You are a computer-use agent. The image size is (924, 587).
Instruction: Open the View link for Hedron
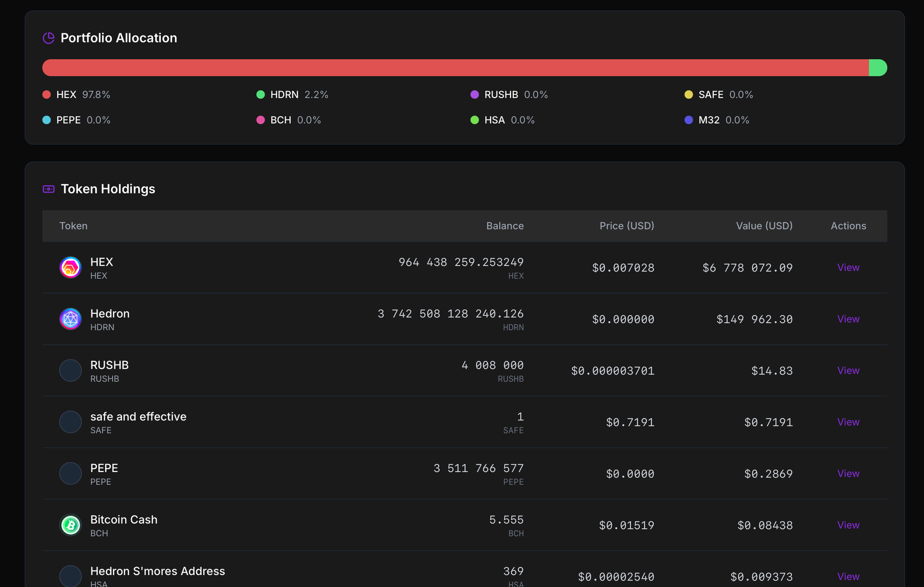click(x=848, y=319)
